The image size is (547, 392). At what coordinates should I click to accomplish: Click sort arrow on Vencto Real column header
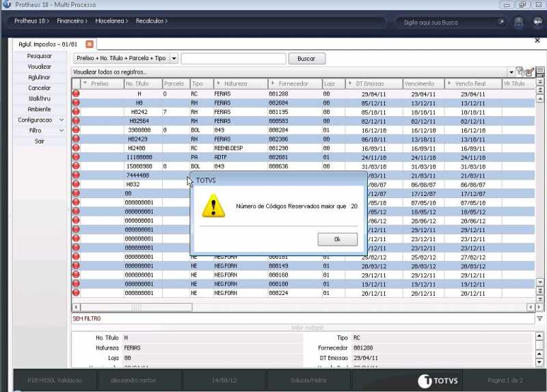click(x=449, y=83)
